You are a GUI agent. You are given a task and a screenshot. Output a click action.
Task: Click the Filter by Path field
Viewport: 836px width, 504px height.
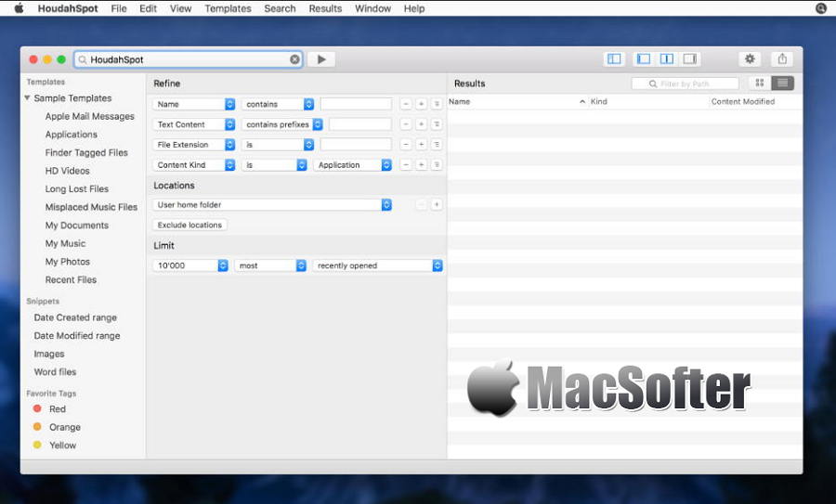686,84
